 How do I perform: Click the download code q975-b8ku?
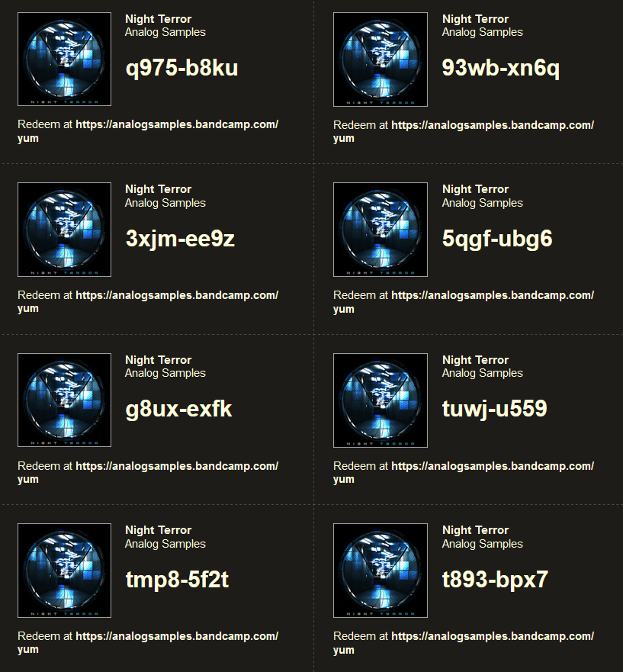pyautogui.click(x=181, y=69)
